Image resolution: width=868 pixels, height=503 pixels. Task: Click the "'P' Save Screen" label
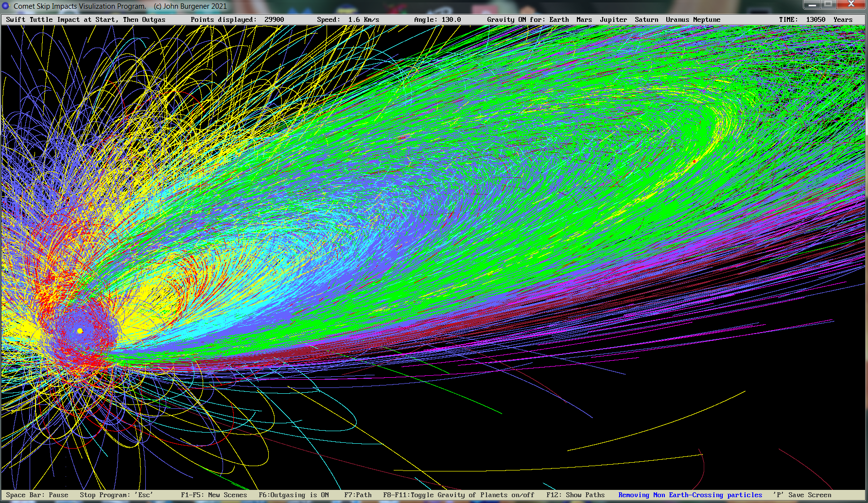(802, 495)
